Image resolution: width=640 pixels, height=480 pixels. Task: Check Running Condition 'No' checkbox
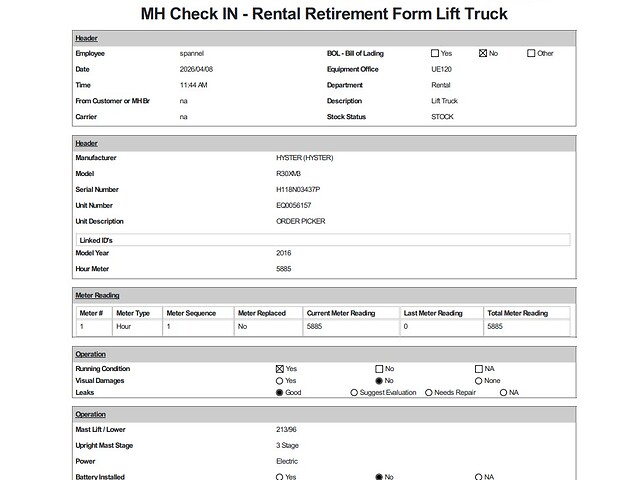379,369
